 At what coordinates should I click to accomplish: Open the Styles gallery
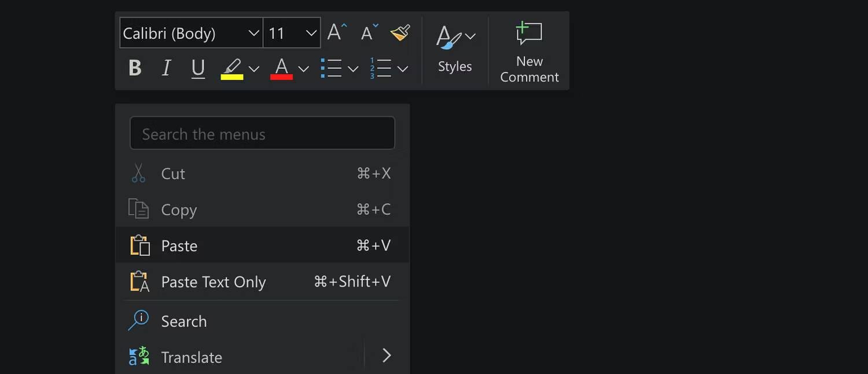(x=454, y=49)
